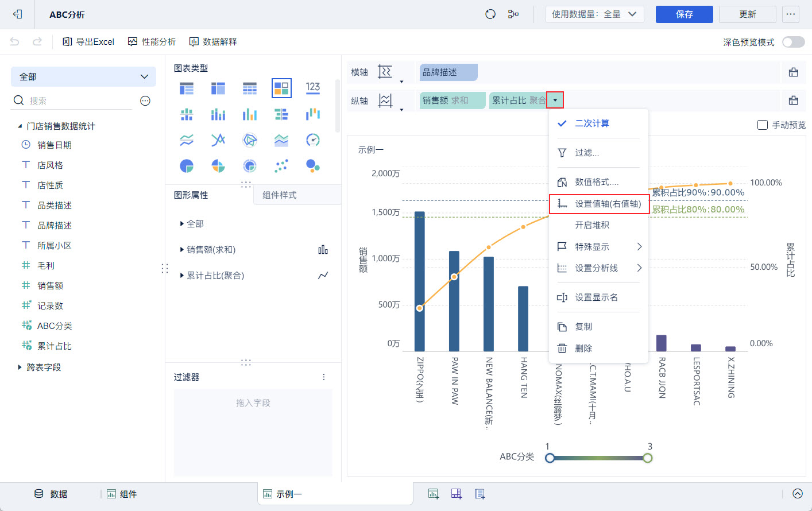This screenshot has width=812, height=511.
Task: Choose 开启堆积 from the menu
Action: click(x=599, y=225)
